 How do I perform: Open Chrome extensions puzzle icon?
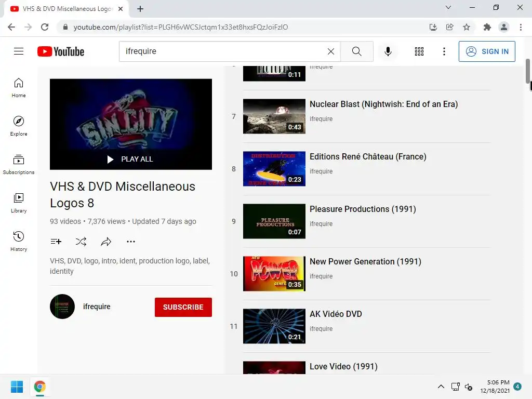point(487,27)
